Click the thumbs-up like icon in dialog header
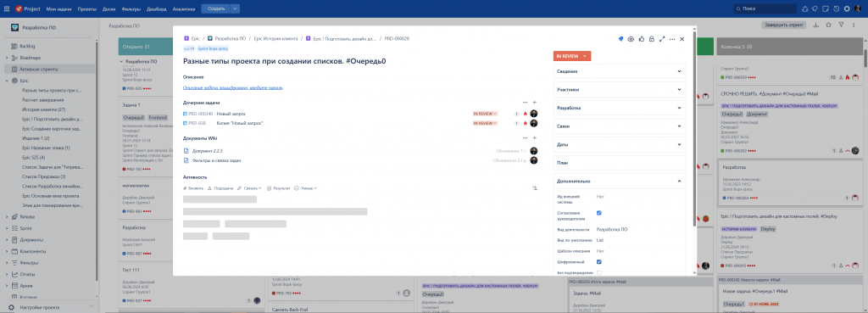The width and height of the screenshot is (868, 313). click(x=641, y=39)
